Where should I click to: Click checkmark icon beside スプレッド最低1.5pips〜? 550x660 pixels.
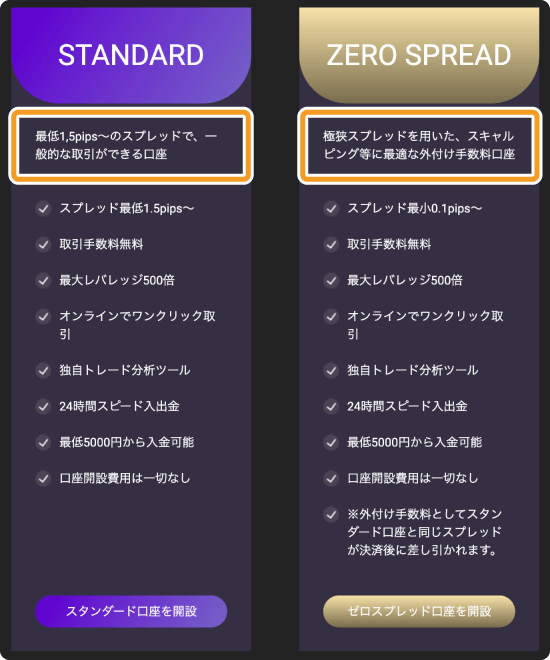click(x=43, y=208)
